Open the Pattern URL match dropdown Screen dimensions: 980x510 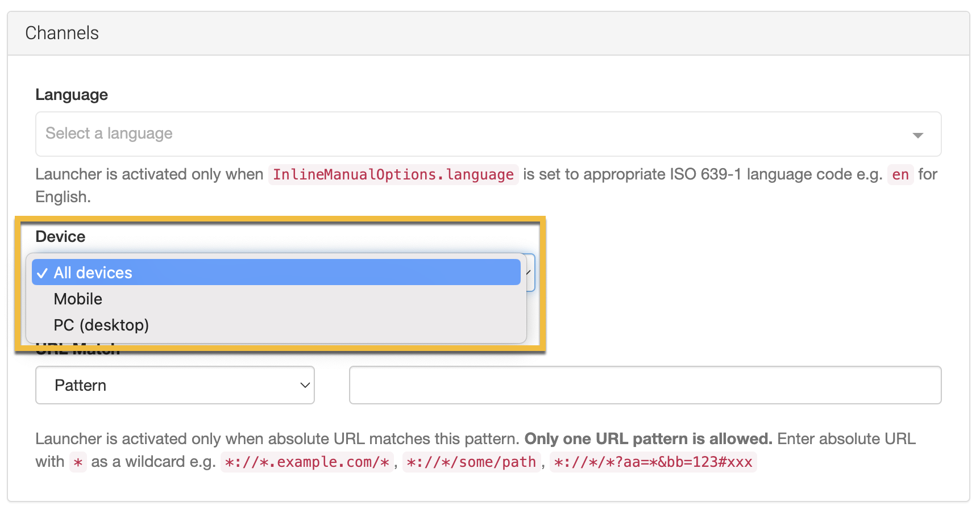point(175,385)
